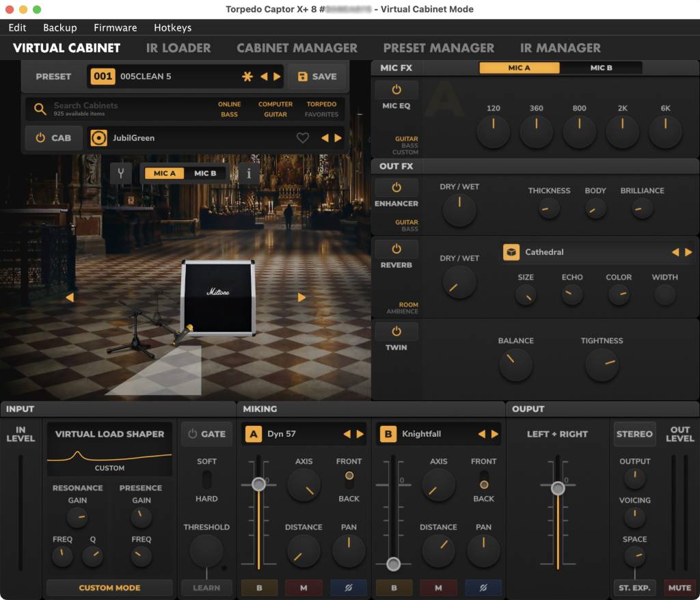Click the asterisk icon in preset bar
Screen dimensions: 700x600
pyautogui.click(x=247, y=77)
